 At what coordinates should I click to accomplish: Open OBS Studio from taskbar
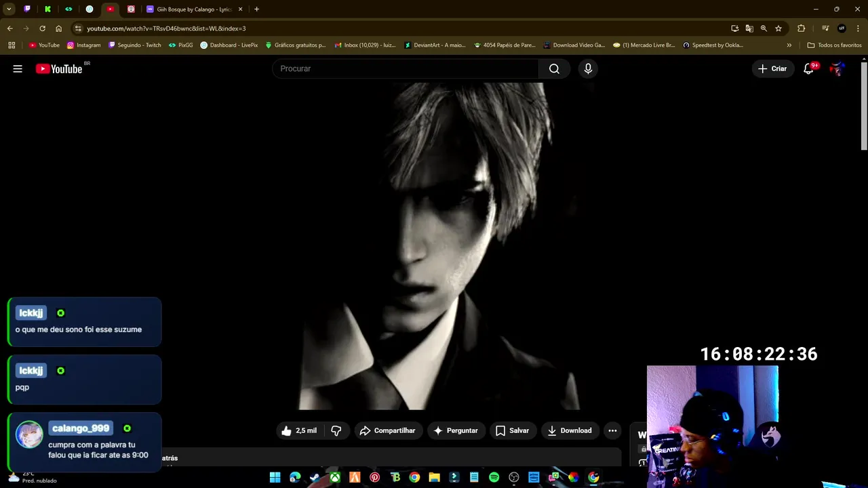click(x=514, y=478)
